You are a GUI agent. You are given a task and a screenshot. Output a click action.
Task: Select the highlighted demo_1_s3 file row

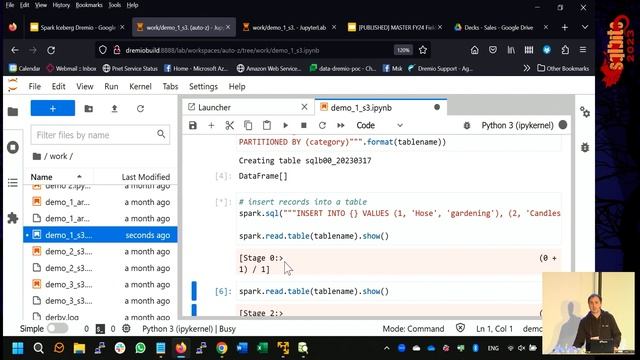(x=100, y=235)
